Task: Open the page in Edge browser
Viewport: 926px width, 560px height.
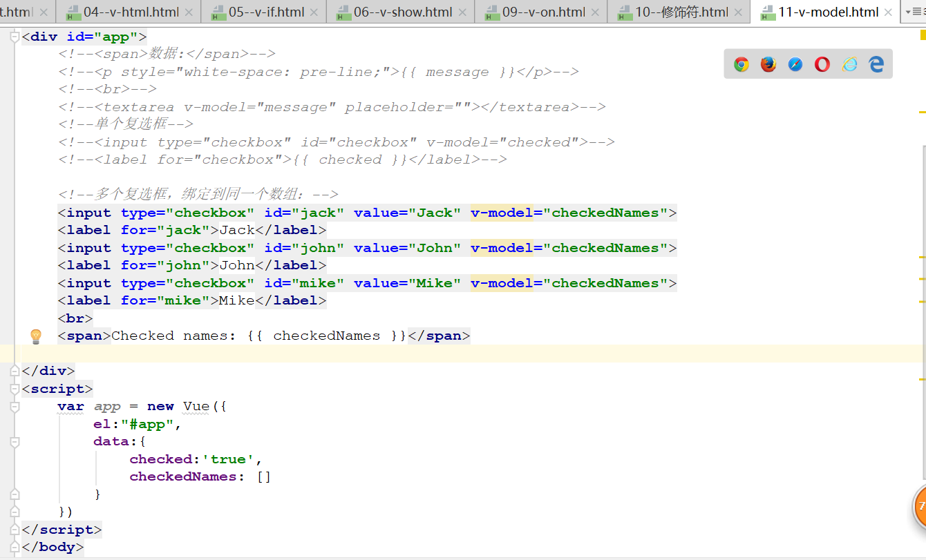Action: pos(876,64)
